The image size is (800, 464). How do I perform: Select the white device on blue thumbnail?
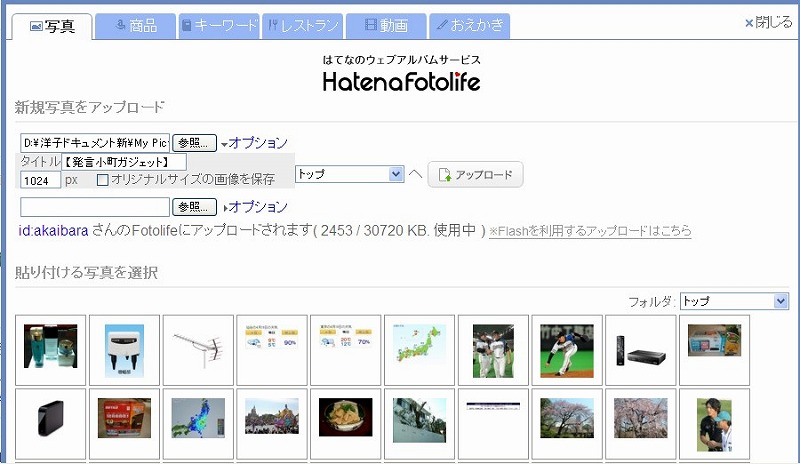pos(124,350)
